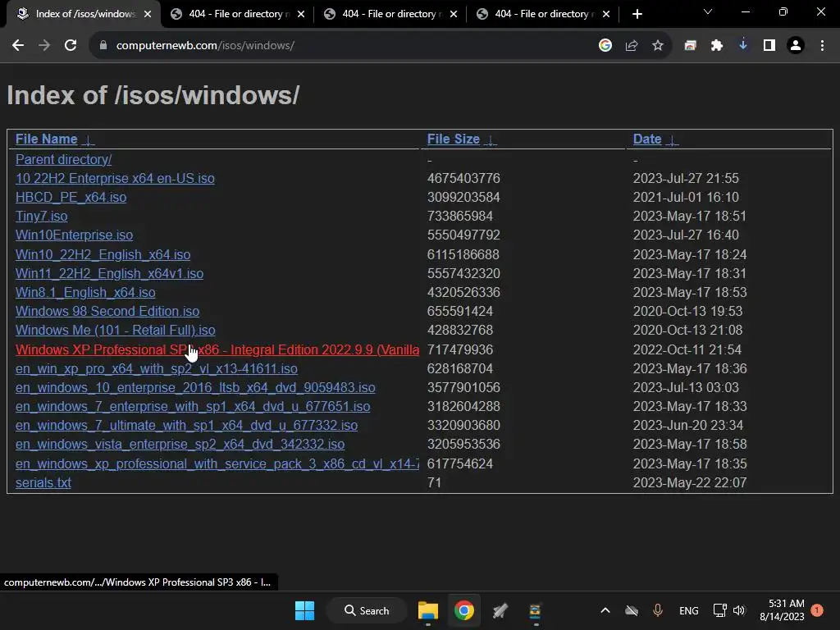The image size is (840, 630).
Task: Click date 2021-Jul-01 16:10
Action: click(686, 197)
